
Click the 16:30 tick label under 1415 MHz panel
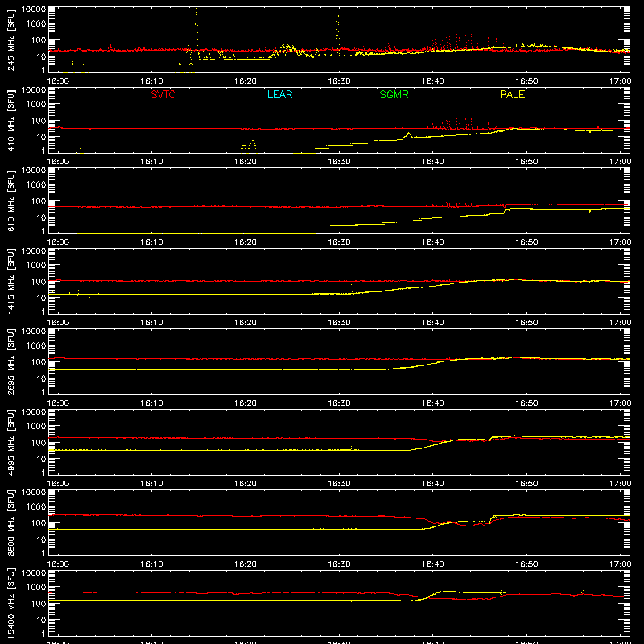click(339, 323)
